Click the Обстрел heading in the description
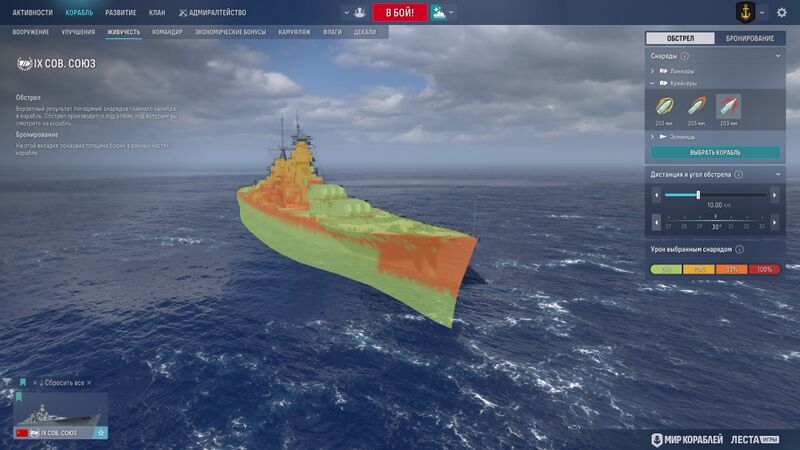 coord(28,97)
